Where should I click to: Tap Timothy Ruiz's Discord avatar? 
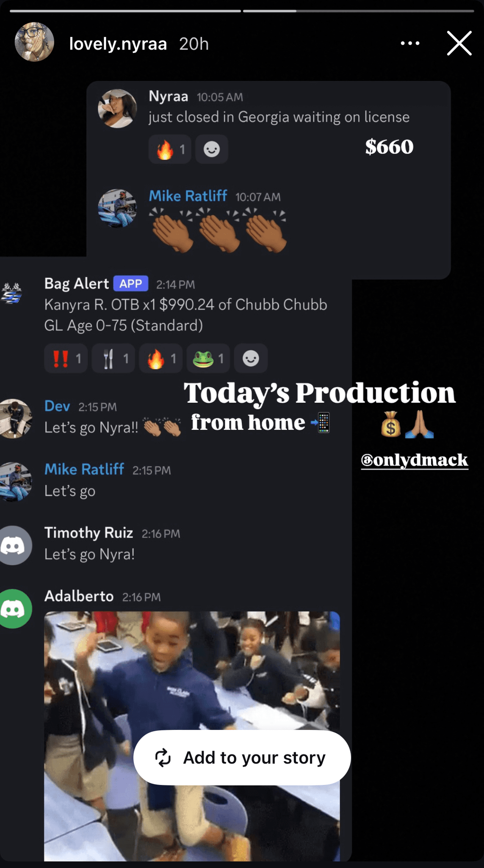pyautogui.click(x=14, y=545)
